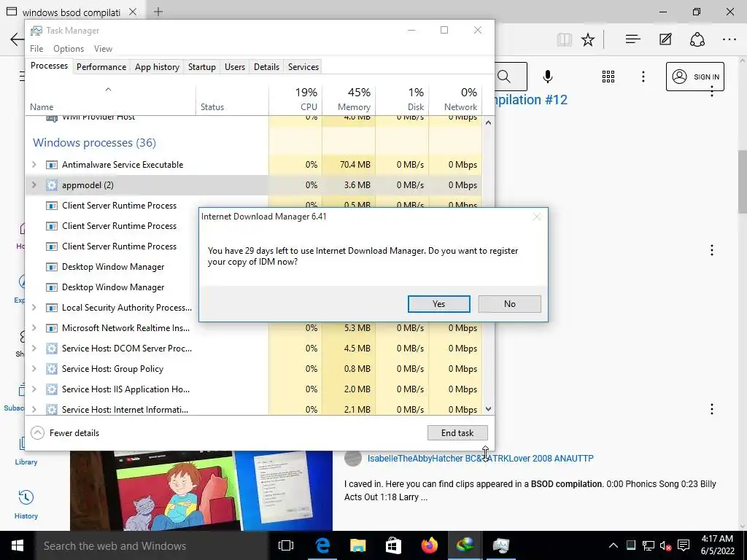Expand Service Host: Group Policy
The image size is (747, 560).
34,368
